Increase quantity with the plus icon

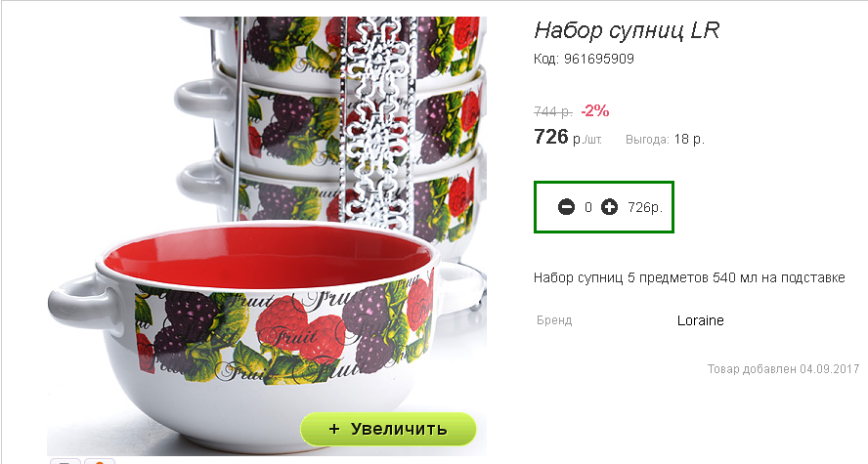coord(610,207)
